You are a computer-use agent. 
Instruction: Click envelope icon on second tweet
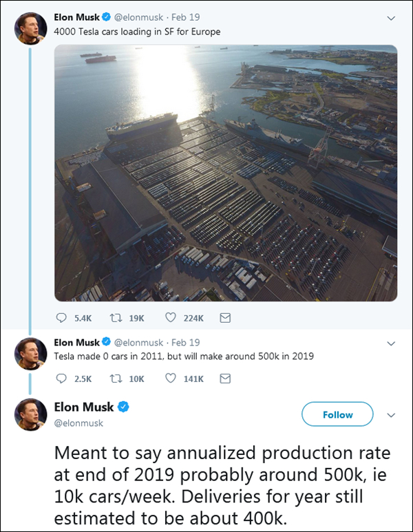point(224,379)
